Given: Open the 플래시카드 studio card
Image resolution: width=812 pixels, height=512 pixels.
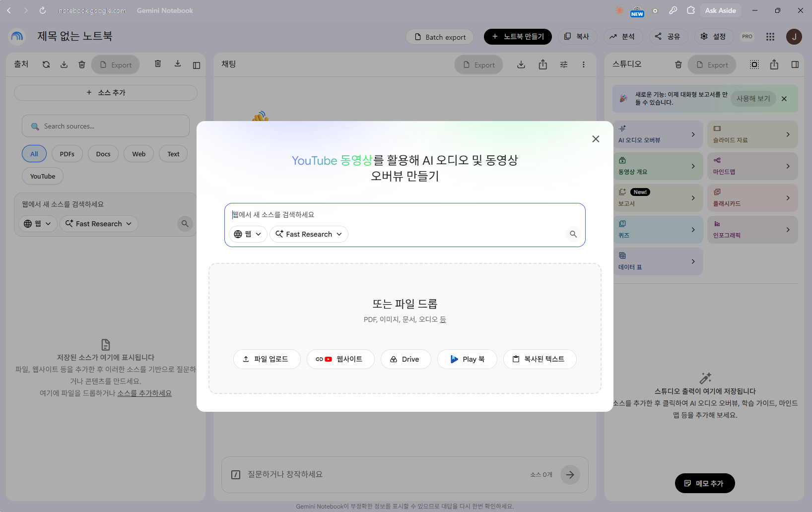Looking at the screenshot, I should (x=752, y=198).
